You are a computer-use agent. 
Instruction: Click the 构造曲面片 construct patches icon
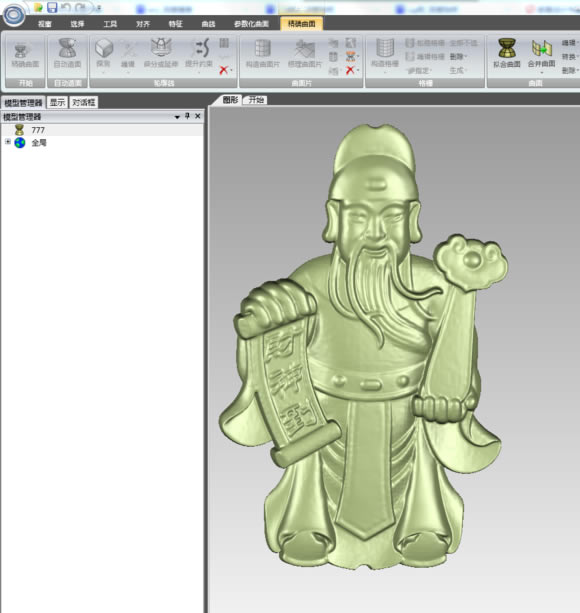[x=263, y=48]
